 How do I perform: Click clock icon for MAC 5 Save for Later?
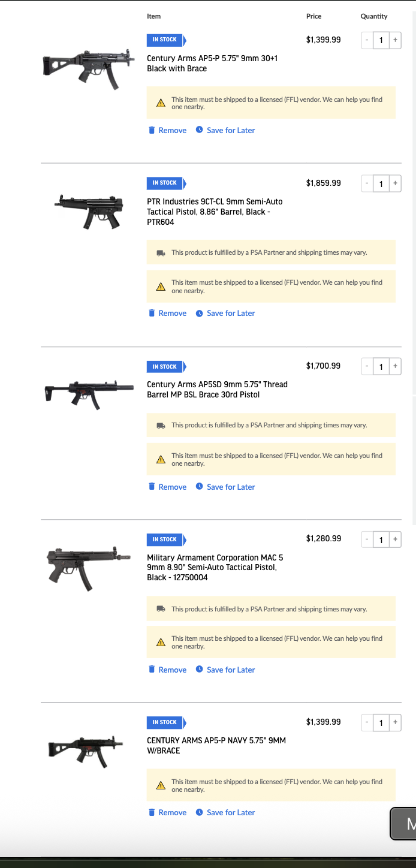coord(200,670)
